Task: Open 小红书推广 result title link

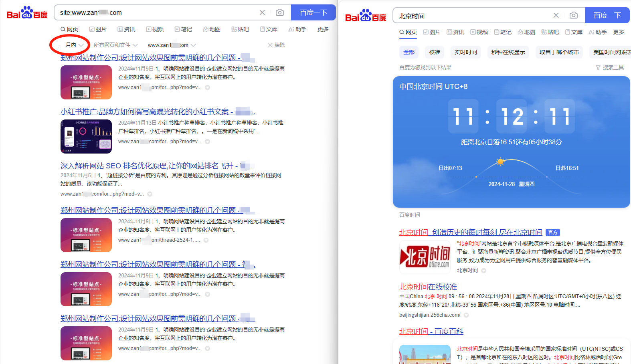Action: [158, 111]
